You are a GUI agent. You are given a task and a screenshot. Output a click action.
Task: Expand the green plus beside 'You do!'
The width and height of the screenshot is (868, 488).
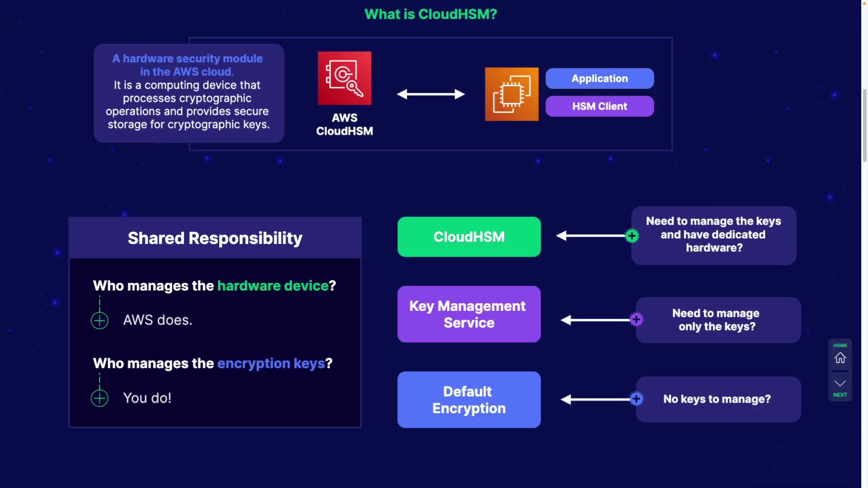pyautogui.click(x=99, y=399)
